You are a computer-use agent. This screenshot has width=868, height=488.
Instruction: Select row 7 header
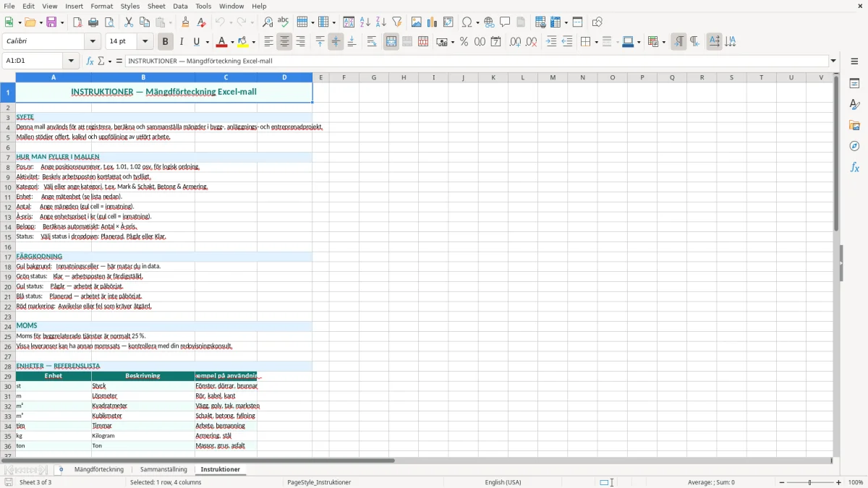[8, 157]
